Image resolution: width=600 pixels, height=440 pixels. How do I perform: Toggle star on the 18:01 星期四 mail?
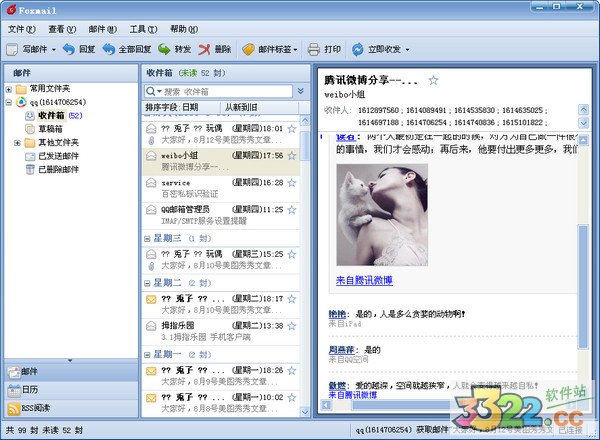(292, 129)
